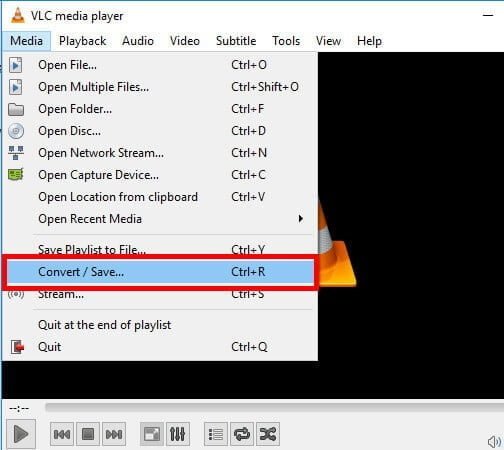Viewport: 504px width, 450px height.
Task: Choose Open Network Stream... entry
Action: pyautogui.click(x=160, y=153)
